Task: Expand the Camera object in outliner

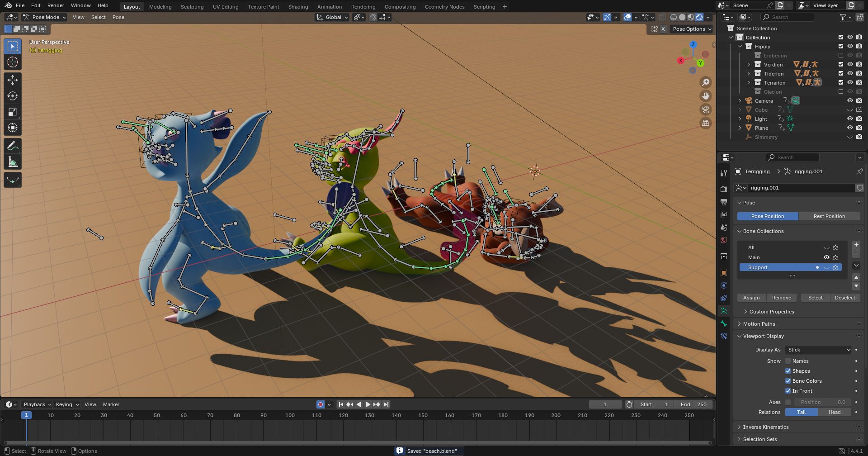Action: point(740,100)
